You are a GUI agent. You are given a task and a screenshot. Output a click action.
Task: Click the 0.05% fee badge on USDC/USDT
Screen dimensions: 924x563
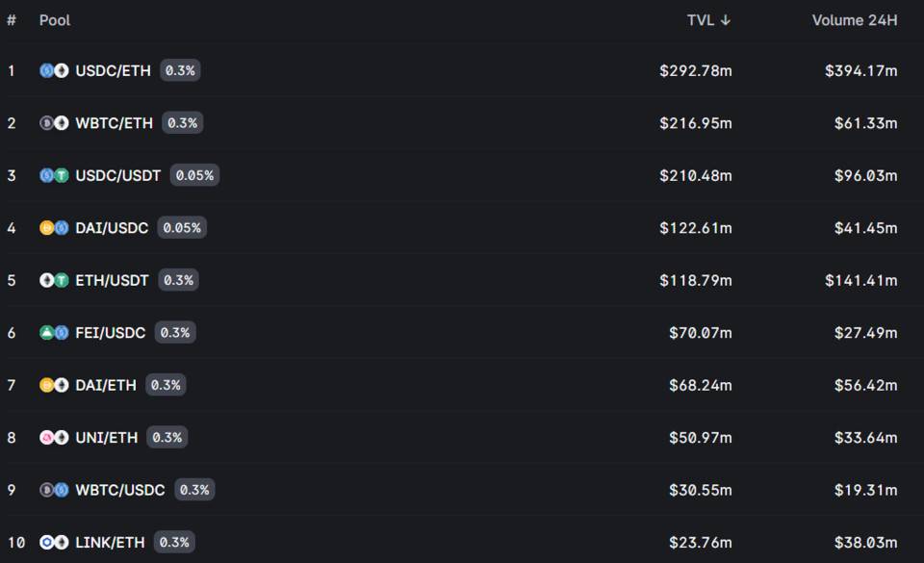coord(194,175)
